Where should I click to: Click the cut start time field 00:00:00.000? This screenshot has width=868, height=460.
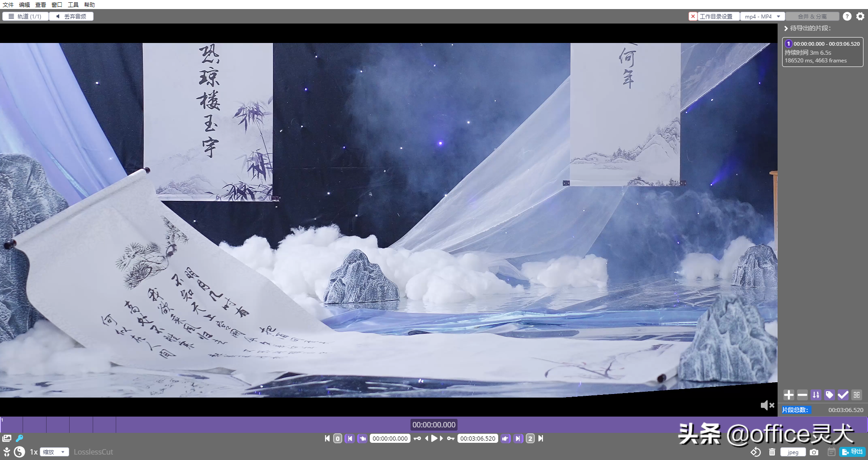[390, 438]
